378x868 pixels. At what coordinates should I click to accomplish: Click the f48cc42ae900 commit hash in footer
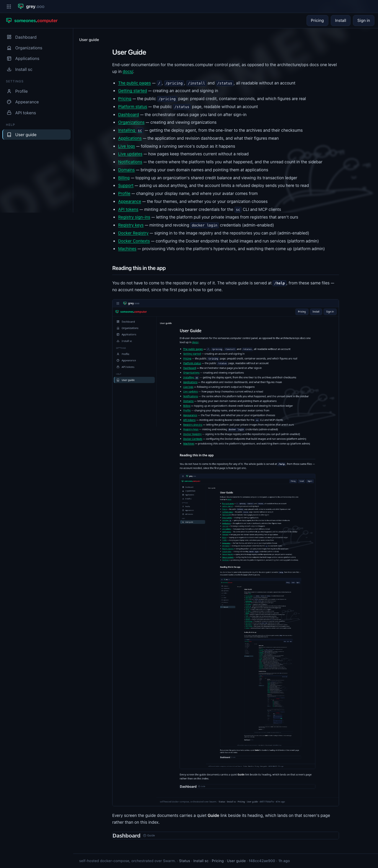coord(262,861)
